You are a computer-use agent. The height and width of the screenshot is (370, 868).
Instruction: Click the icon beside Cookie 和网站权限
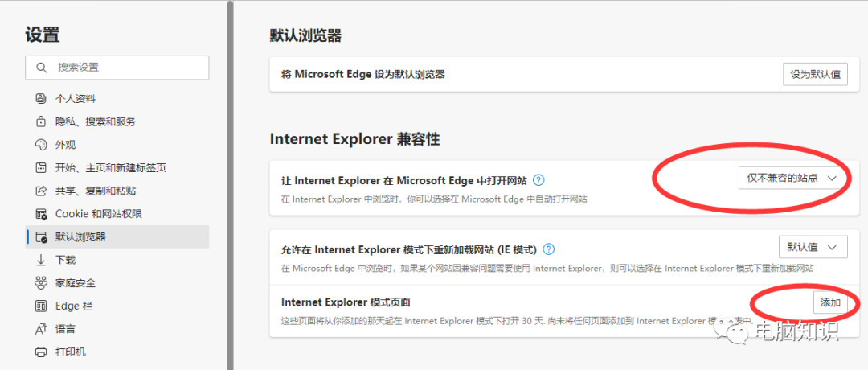(x=40, y=214)
